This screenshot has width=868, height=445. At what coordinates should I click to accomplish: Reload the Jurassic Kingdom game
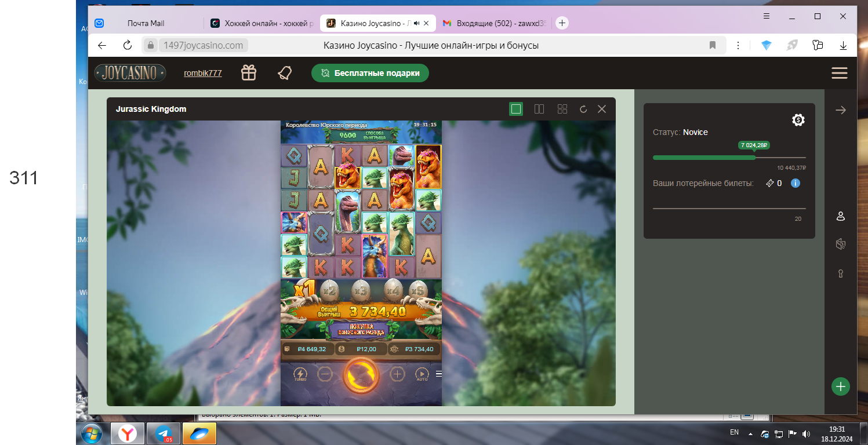point(583,109)
